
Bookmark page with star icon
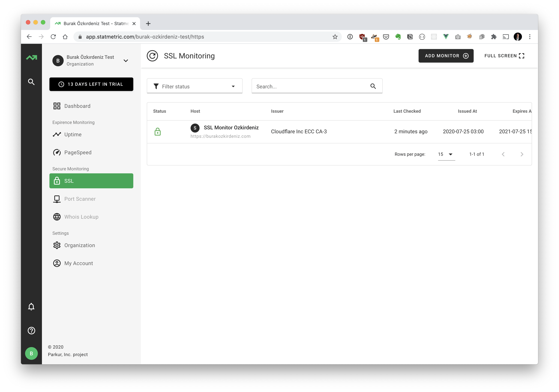tap(335, 37)
